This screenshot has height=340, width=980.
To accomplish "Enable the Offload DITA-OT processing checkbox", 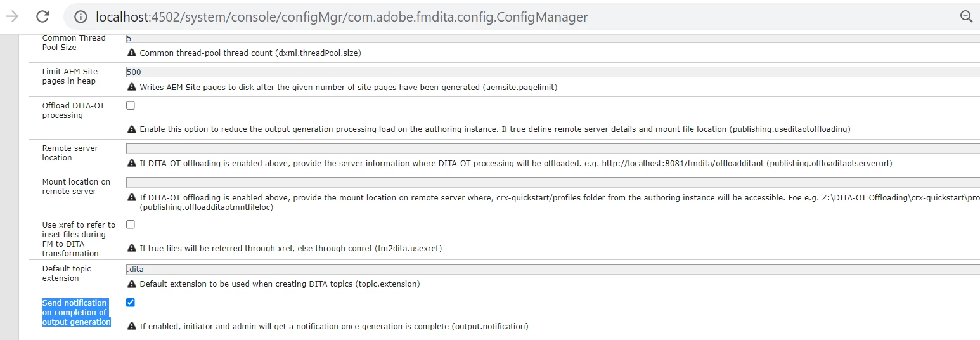I will click(131, 105).
